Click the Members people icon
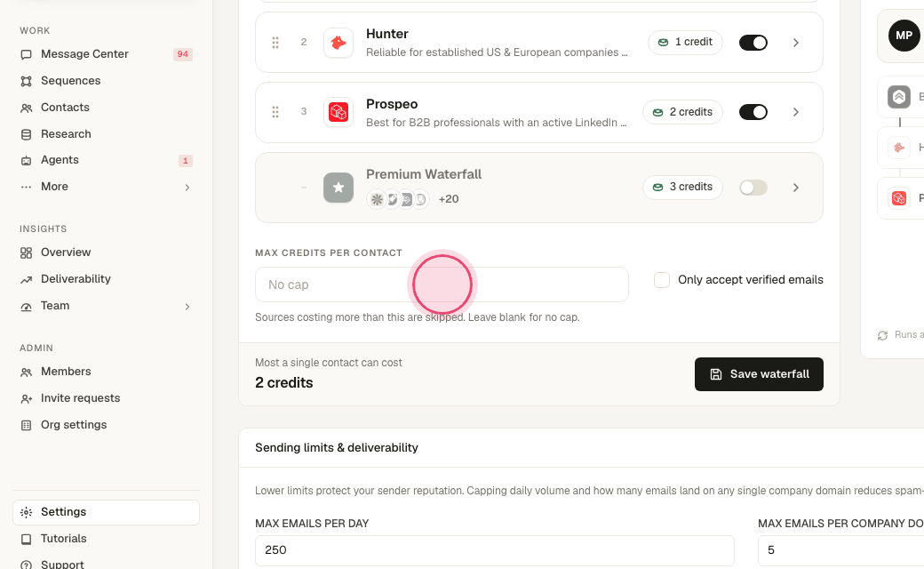This screenshot has height=569, width=924. click(26, 372)
